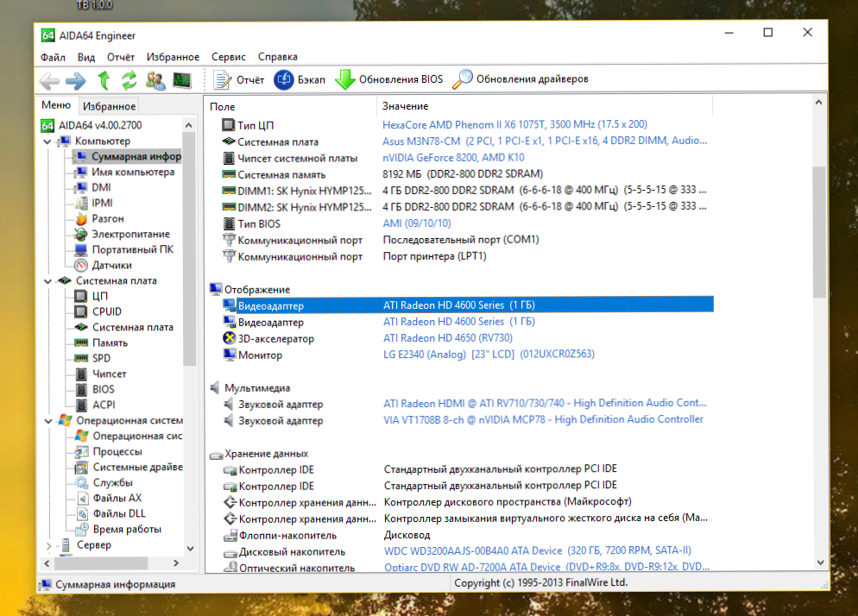Click the green monitor graph toolbar icon

[181, 80]
